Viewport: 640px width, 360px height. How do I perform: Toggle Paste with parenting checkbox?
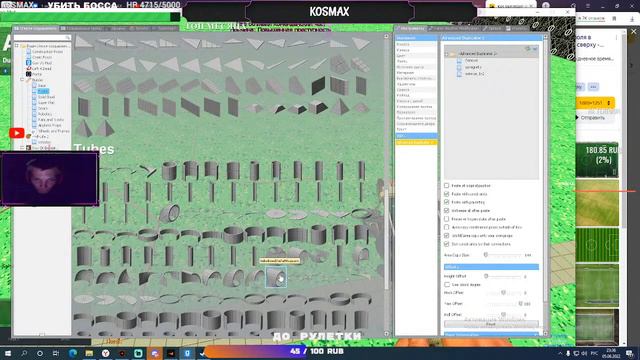pyautogui.click(x=447, y=202)
